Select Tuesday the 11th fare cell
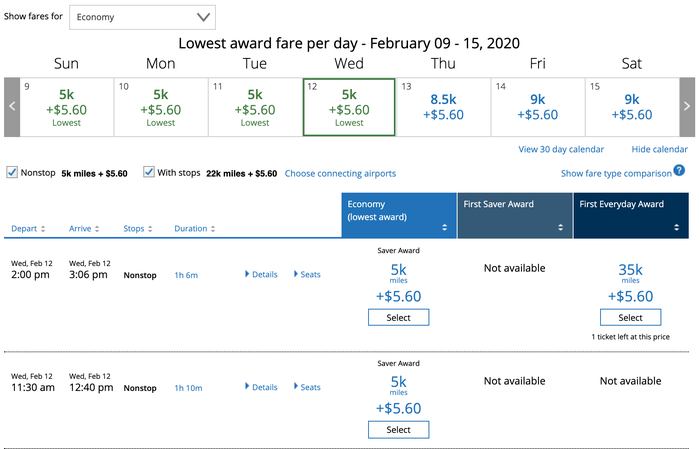This screenshot has height=449, width=700. [x=255, y=107]
